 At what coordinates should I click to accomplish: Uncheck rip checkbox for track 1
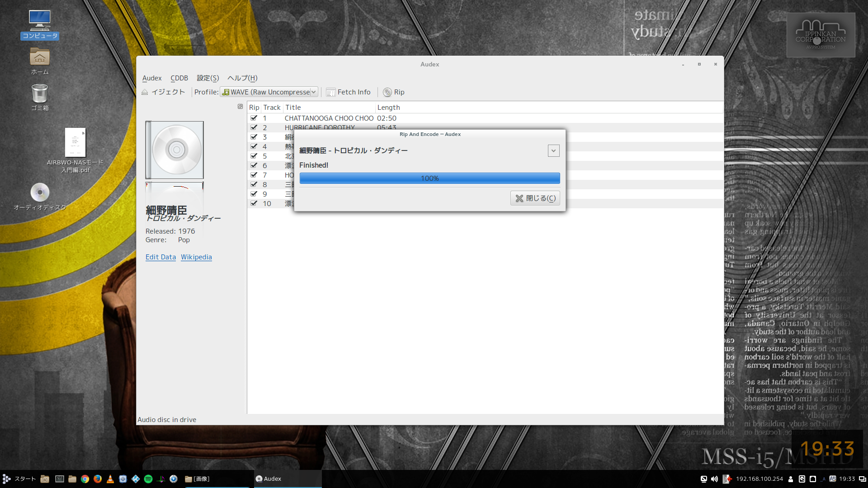pos(254,118)
